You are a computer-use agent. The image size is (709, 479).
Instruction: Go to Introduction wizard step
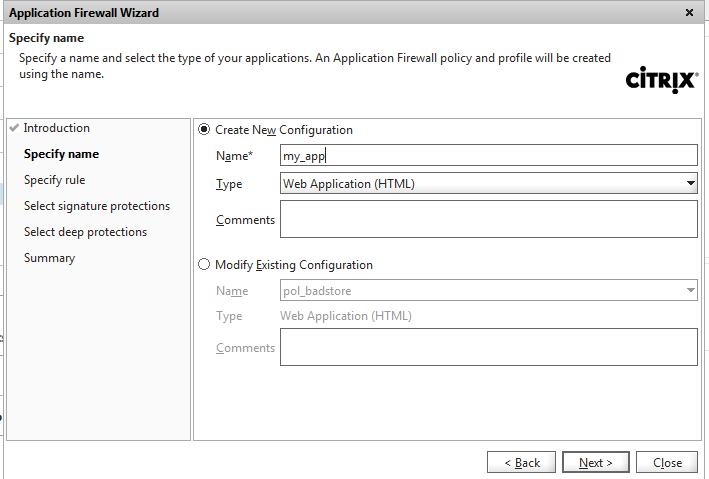click(x=56, y=128)
